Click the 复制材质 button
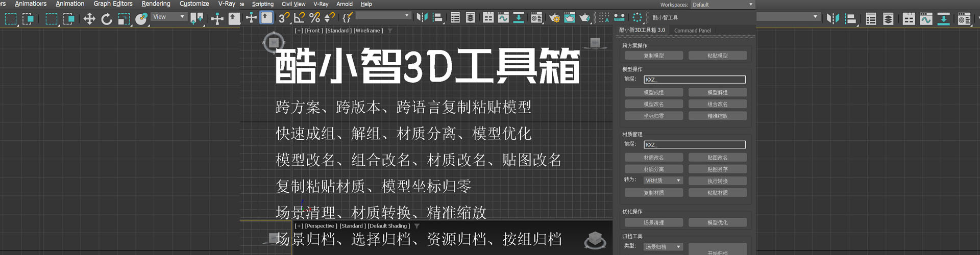 (x=653, y=193)
